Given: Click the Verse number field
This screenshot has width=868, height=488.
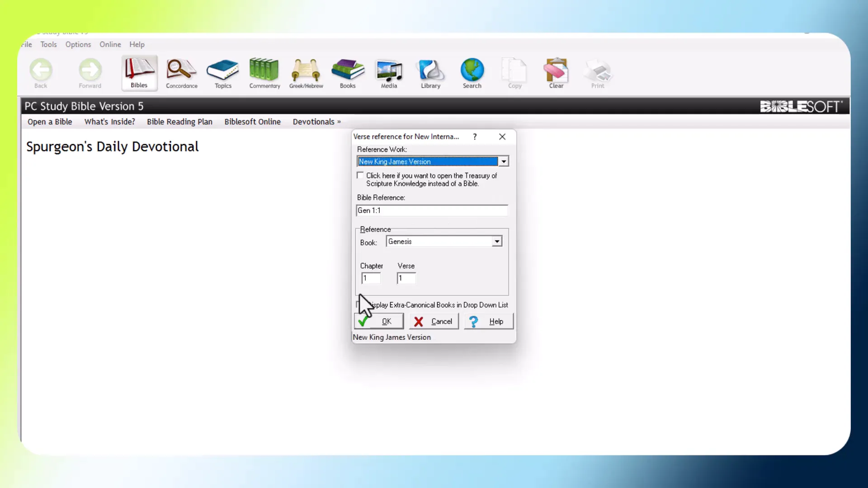Looking at the screenshot, I should tap(406, 278).
